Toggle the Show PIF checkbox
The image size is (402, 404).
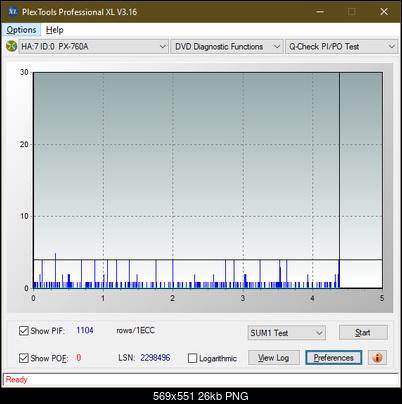click(24, 331)
